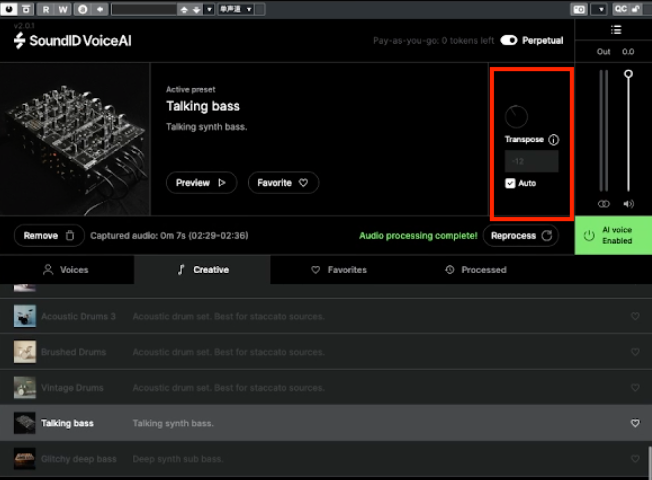
Task: Disable the AI voice Enabled power button
Action: (x=589, y=236)
